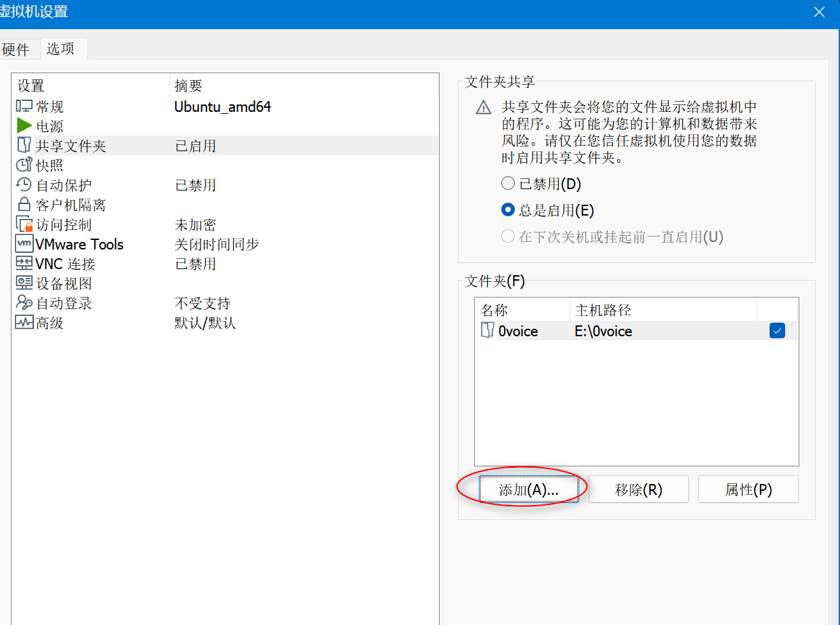Viewport: 840px width, 625px height.
Task: Select the VMware Tools settings row
Action: tap(226, 244)
